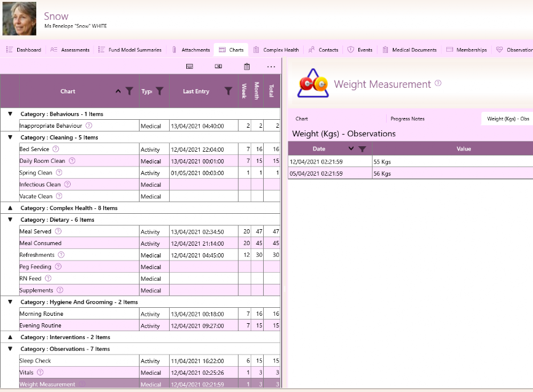The image size is (533, 392).
Task: Click help icon beside Refreshments
Action: point(61,254)
